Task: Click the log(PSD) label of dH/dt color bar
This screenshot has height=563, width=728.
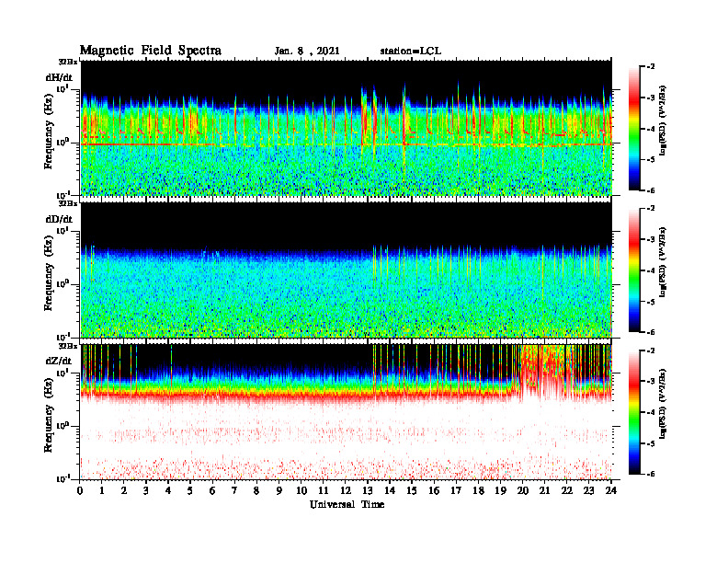Action: (x=663, y=121)
